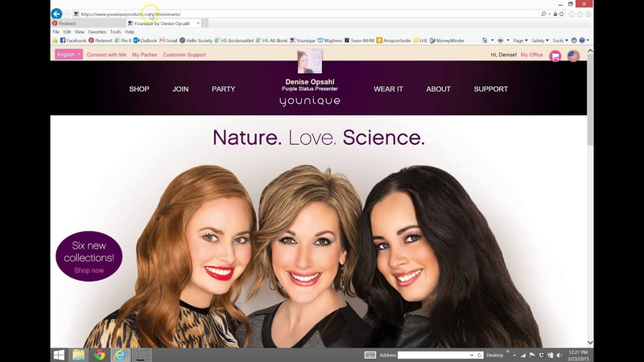Open the My Office link

pyautogui.click(x=531, y=55)
